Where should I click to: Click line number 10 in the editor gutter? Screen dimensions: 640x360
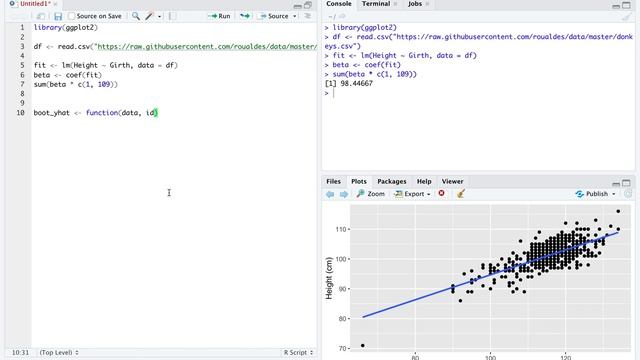click(x=20, y=113)
